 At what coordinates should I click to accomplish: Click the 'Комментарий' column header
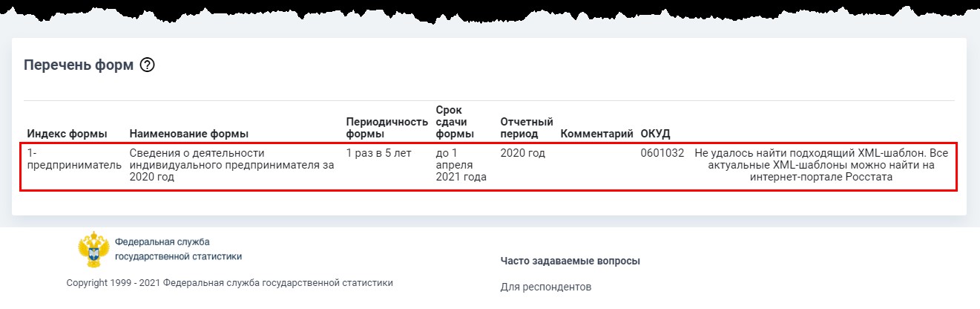coord(596,134)
